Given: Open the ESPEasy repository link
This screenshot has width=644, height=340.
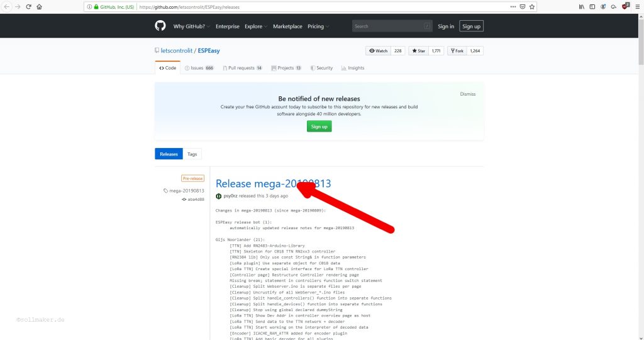Looking at the screenshot, I should pyautogui.click(x=209, y=50).
